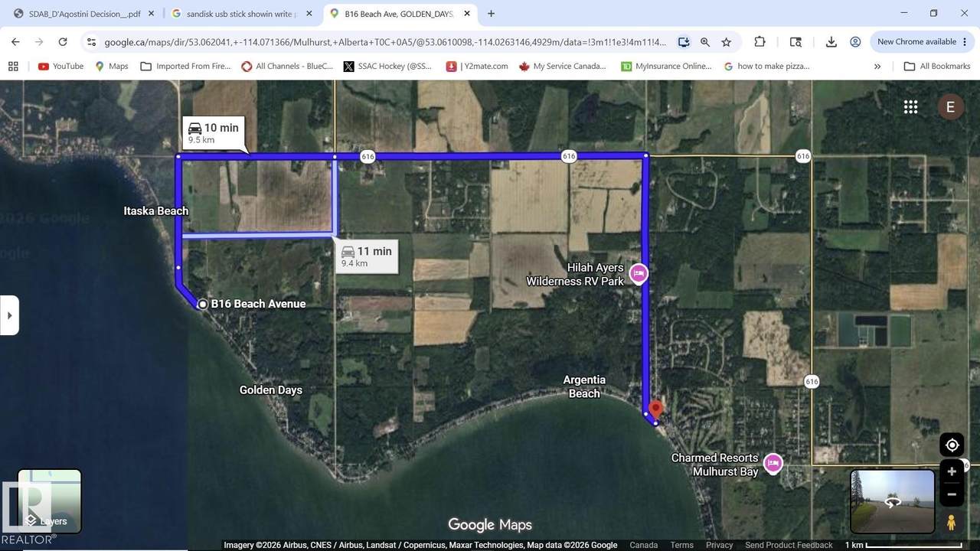The image size is (980, 551).
Task: Click the Golden Days map label
Action: pos(271,390)
